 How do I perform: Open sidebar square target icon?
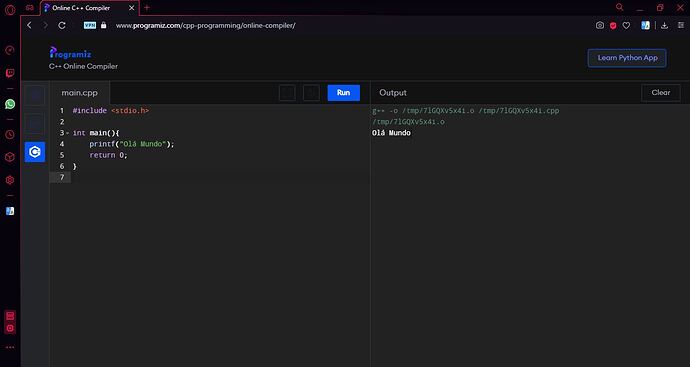click(x=10, y=328)
